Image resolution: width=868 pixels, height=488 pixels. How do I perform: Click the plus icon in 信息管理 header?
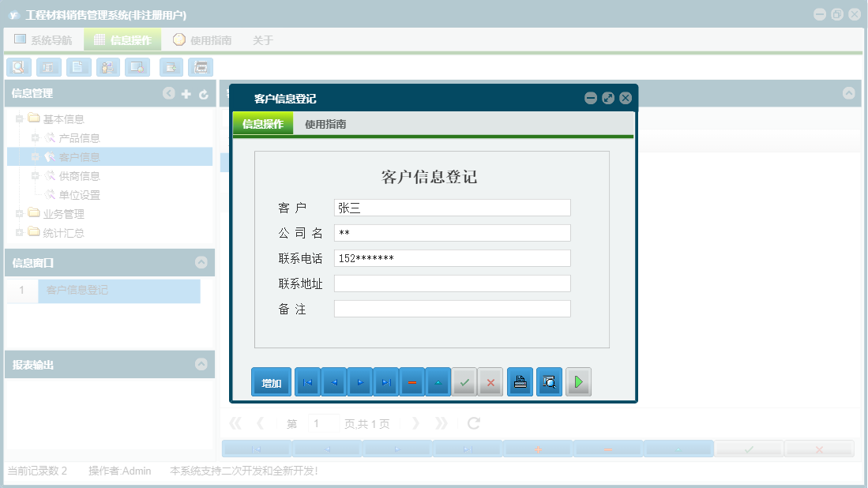pos(186,94)
